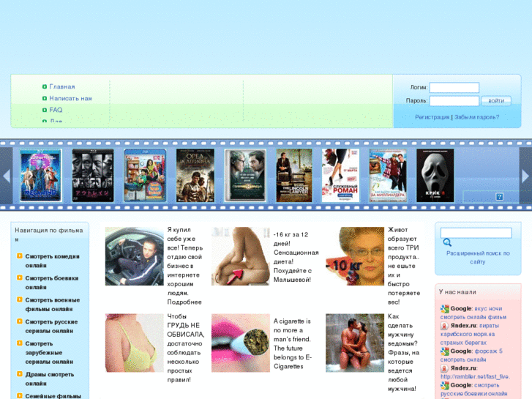Click the legs ad image with red arrow
The height and width of the screenshot is (399, 532).
point(241,256)
